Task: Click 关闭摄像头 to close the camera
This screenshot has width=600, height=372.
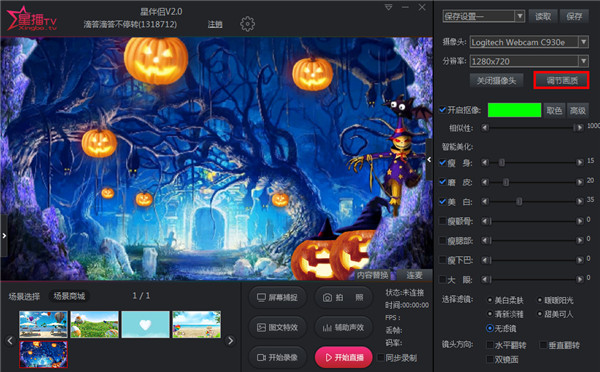Action: 496,80
